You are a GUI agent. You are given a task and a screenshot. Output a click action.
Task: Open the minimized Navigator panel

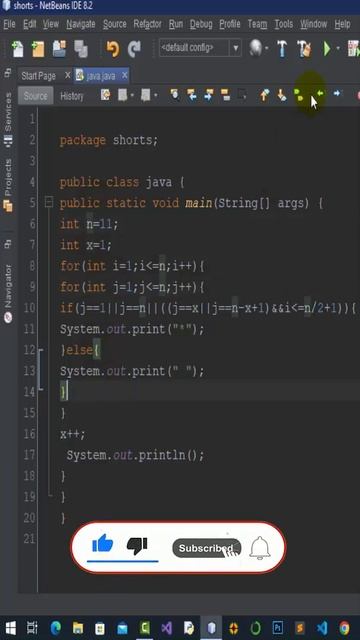coord(8,294)
